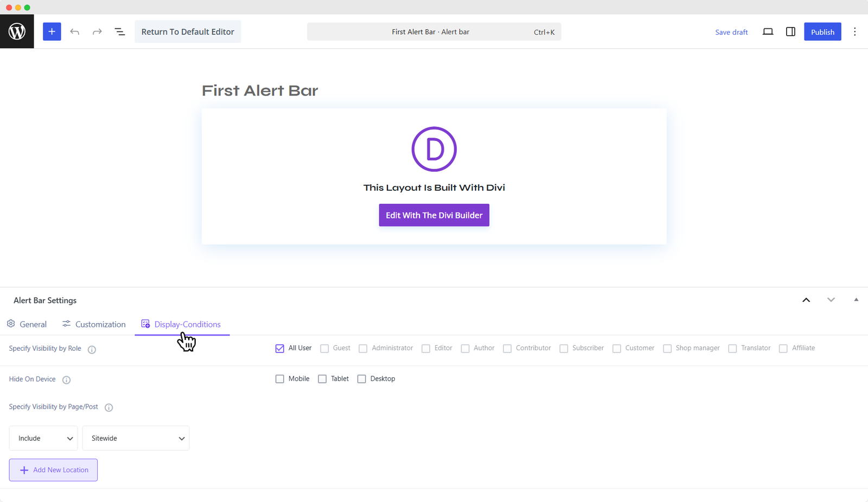Uncheck the All User checkbox
The image size is (868, 502).
[x=280, y=349]
